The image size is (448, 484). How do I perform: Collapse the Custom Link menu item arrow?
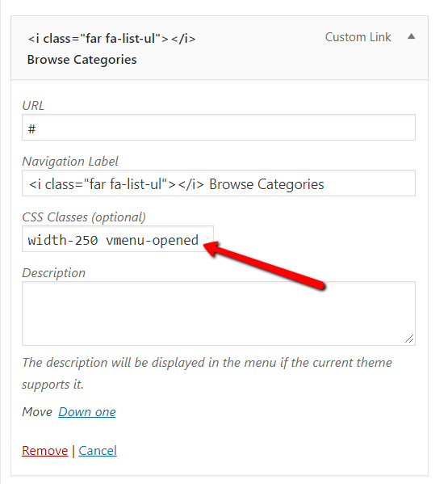[x=411, y=36]
